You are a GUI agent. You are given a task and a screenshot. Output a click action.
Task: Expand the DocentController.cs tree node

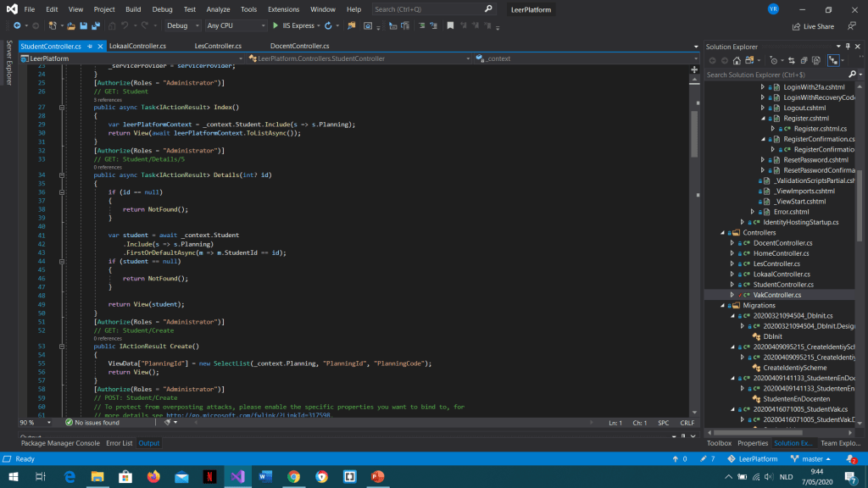click(733, 243)
